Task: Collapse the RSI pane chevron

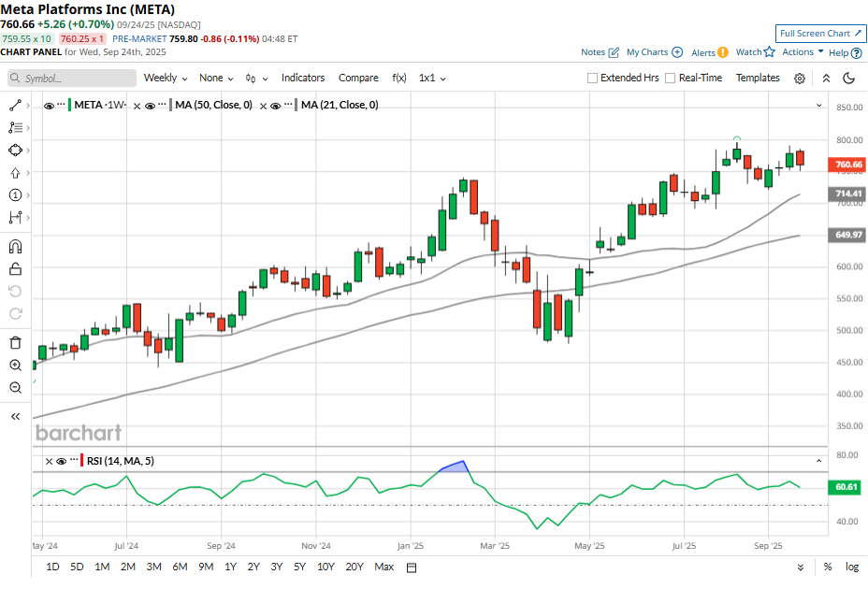Action: point(819,461)
